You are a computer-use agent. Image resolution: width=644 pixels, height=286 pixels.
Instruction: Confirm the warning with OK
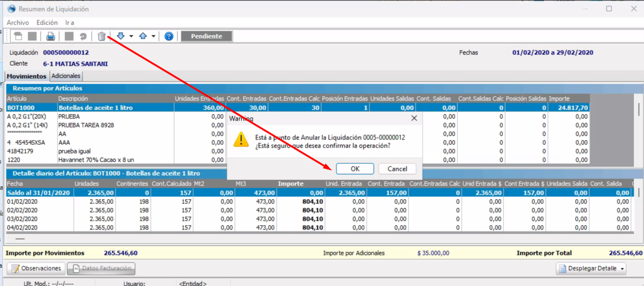click(x=355, y=169)
